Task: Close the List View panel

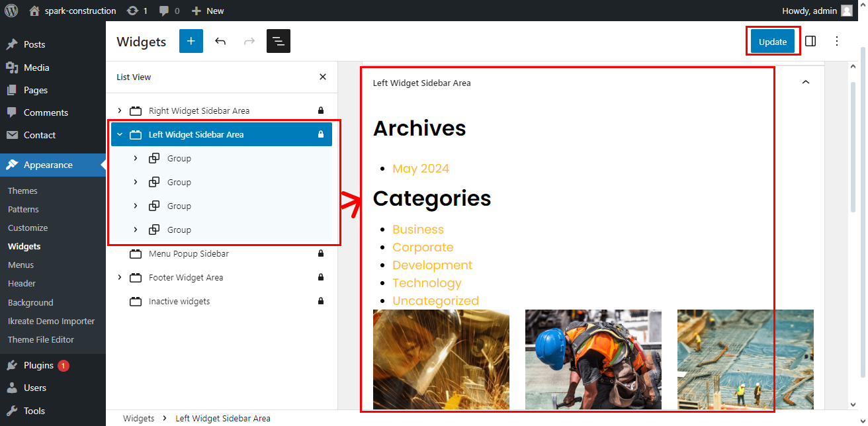Action: coord(323,77)
